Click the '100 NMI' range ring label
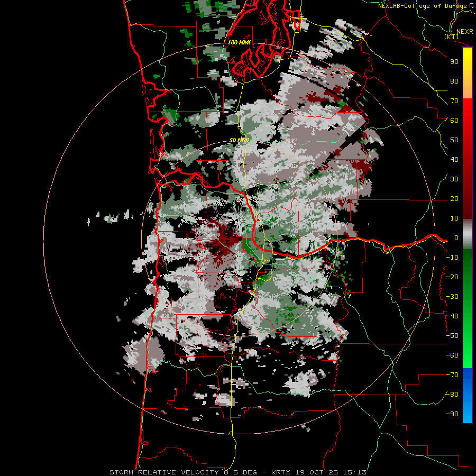 point(239,42)
